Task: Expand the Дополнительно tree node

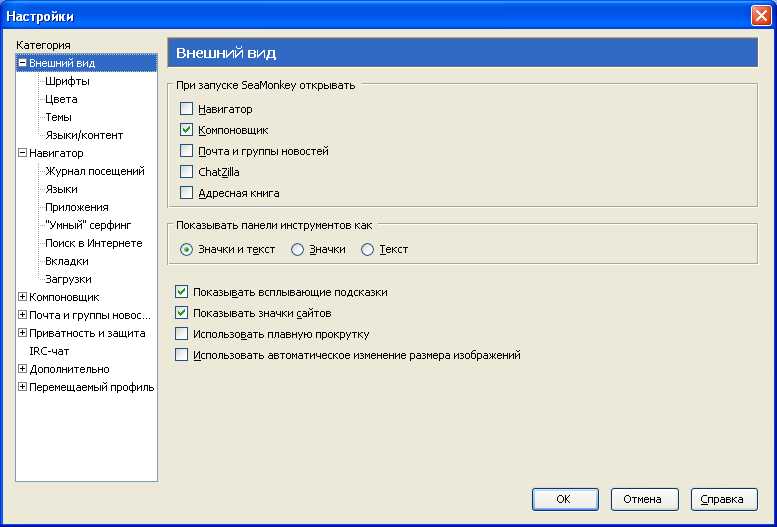Action: pyautogui.click(x=22, y=369)
